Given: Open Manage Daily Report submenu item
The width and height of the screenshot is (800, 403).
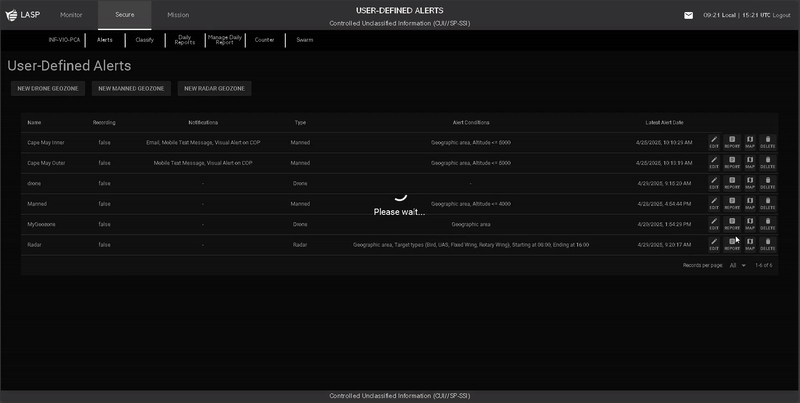Looking at the screenshot, I should 224,40.
